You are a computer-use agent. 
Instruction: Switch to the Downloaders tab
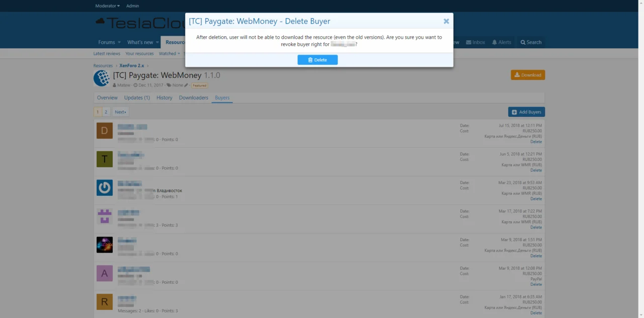click(x=194, y=98)
